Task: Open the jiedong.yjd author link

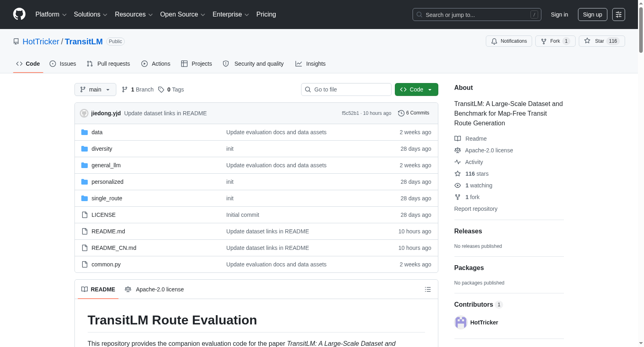Action: click(x=106, y=113)
